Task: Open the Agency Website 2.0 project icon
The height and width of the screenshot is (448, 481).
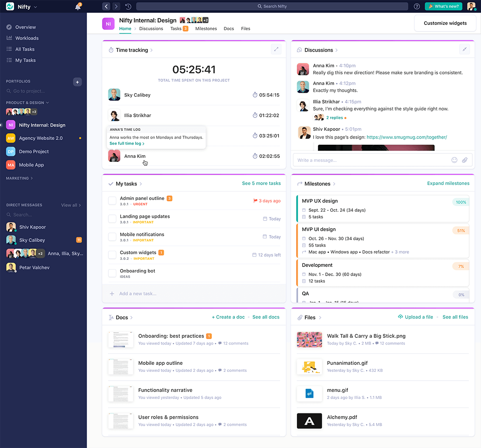Action: point(11,138)
